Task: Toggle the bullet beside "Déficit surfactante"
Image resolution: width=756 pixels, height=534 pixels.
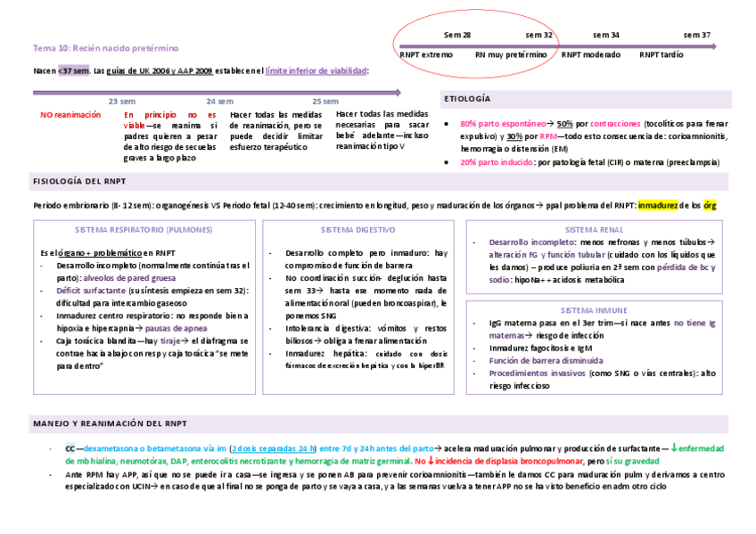Action: pos(41,292)
